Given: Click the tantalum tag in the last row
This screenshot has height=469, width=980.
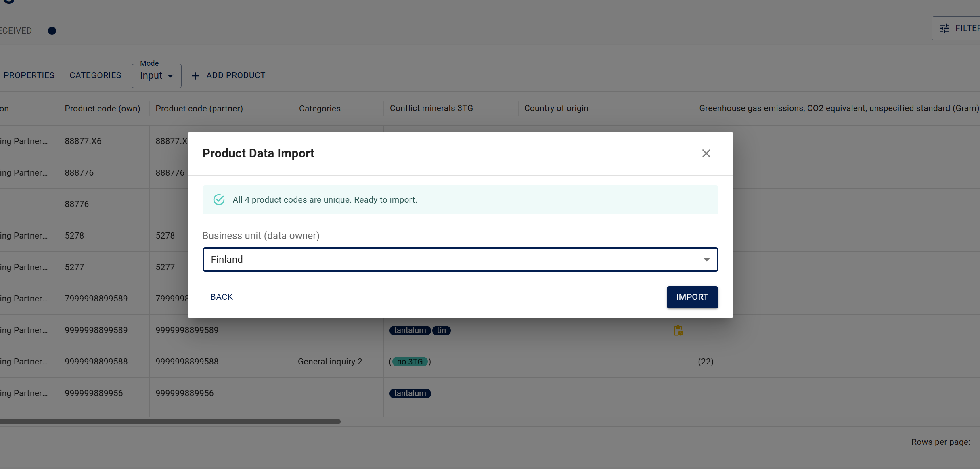Looking at the screenshot, I should coord(410,393).
